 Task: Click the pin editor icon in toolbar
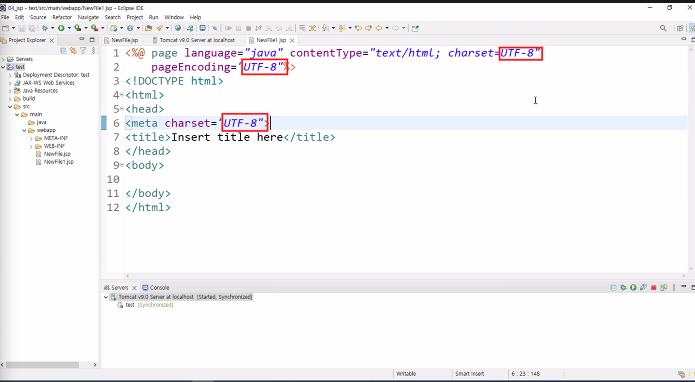[415, 28]
